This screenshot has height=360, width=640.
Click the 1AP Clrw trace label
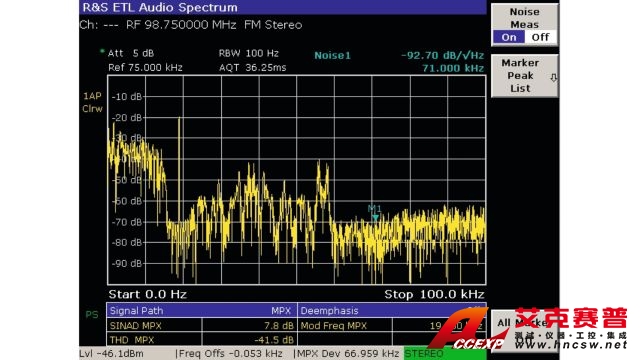tap(92, 102)
